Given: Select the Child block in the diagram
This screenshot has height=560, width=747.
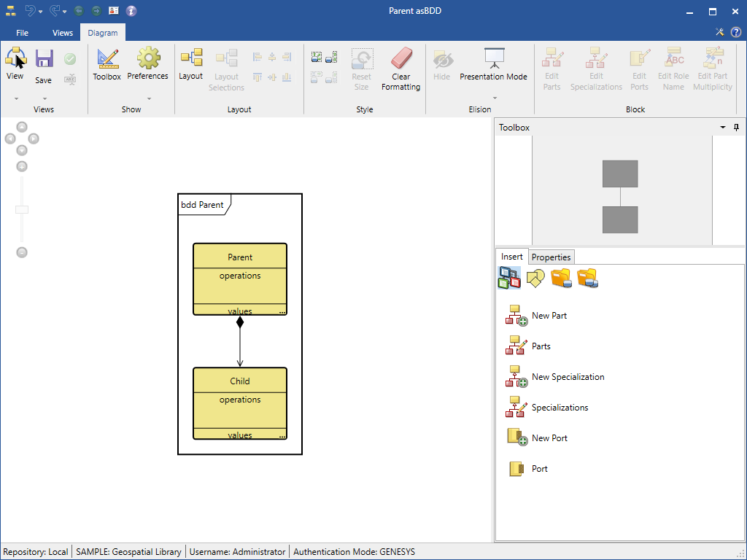Looking at the screenshot, I should (x=239, y=381).
